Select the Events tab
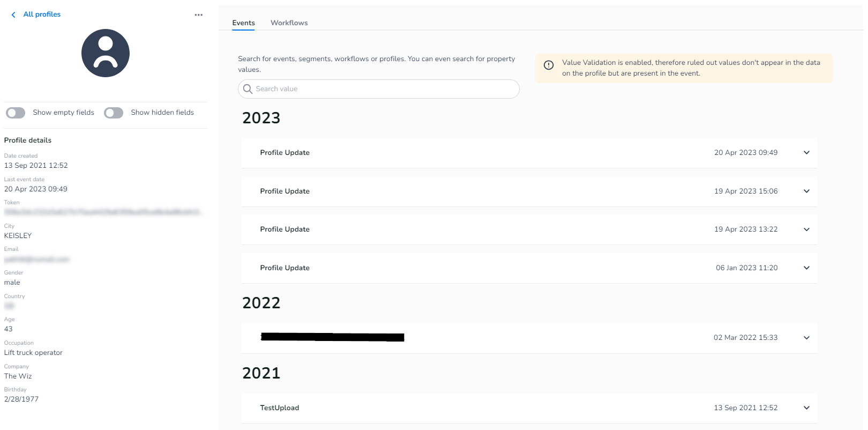This screenshot has height=430, width=868. pyautogui.click(x=243, y=23)
